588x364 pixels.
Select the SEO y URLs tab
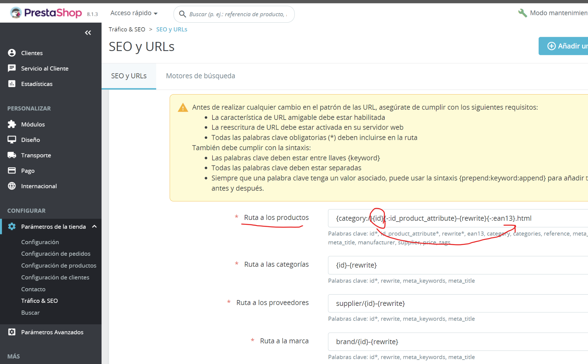(129, 76)
